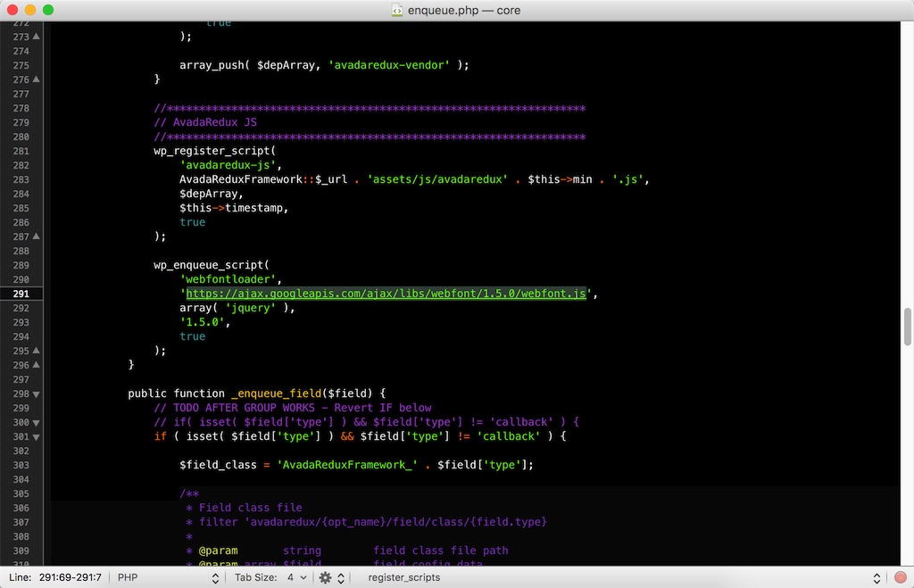This screenshot has height=588, width=914.
Task: Click the fold marker on line 276
Action: (37, 79)
